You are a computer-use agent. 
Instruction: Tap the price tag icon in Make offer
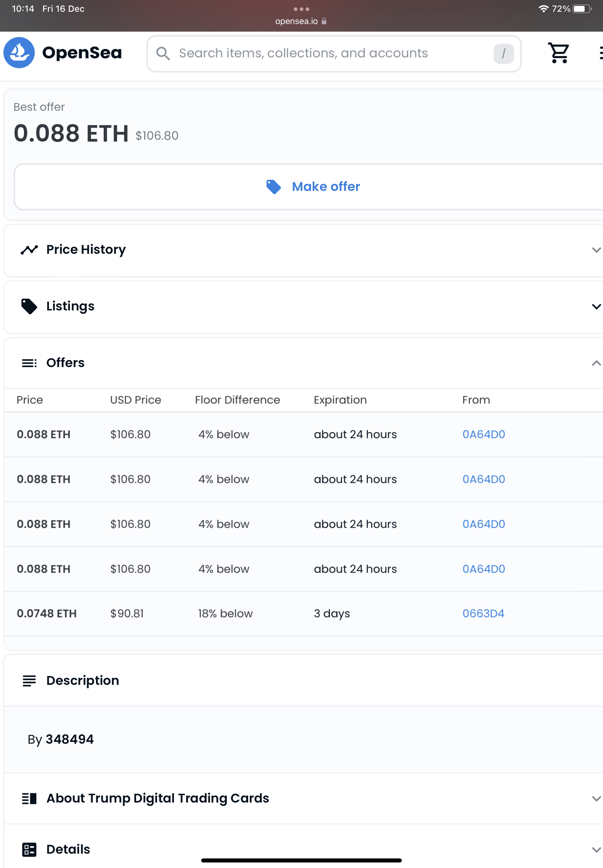coord(274,187)
